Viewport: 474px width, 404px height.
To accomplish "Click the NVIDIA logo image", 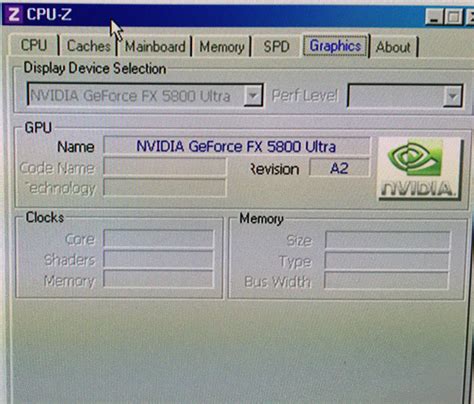I will click(419, 169).
